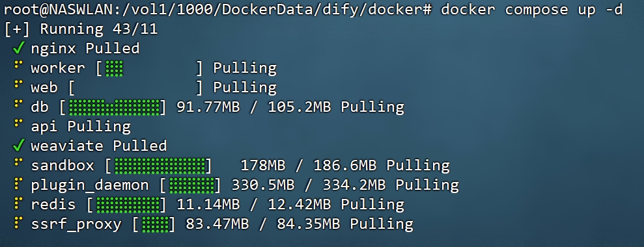Click the sandbox progress bar
This screenshot has width=644, height=247.
[158, 166]
